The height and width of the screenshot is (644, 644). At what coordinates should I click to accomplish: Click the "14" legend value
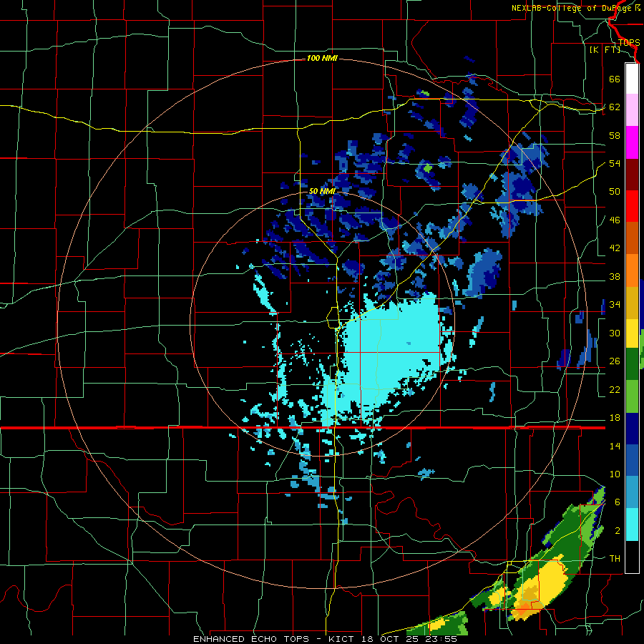pos(615,446)
